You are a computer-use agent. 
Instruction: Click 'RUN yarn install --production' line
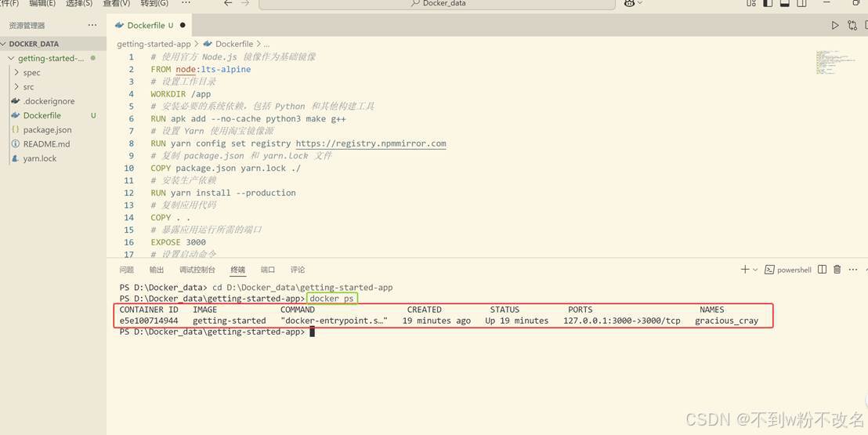pyautogui.click(x=223, y=193)
